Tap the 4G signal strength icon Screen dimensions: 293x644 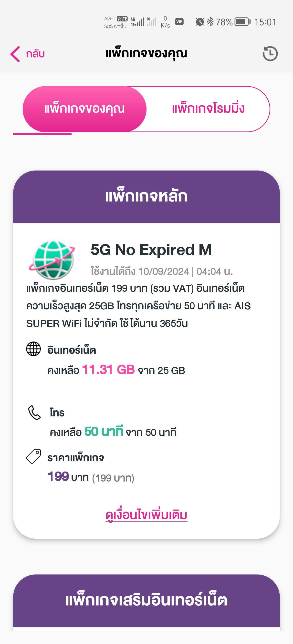(137, 22)
